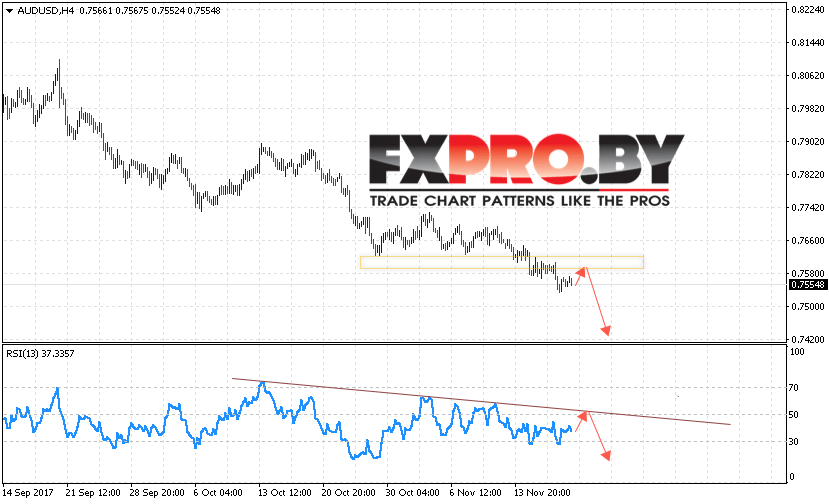Select price scale value 0.80620

coord(808,75)
